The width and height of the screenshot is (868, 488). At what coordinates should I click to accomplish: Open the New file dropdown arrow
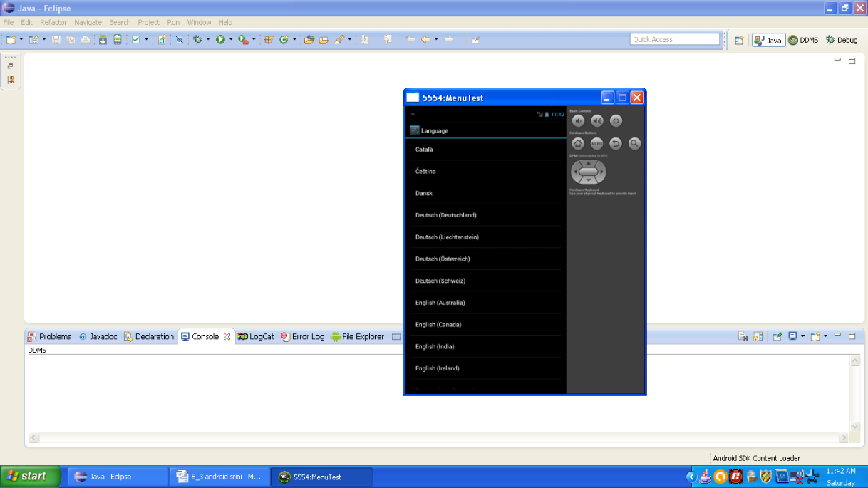[21, 40]
